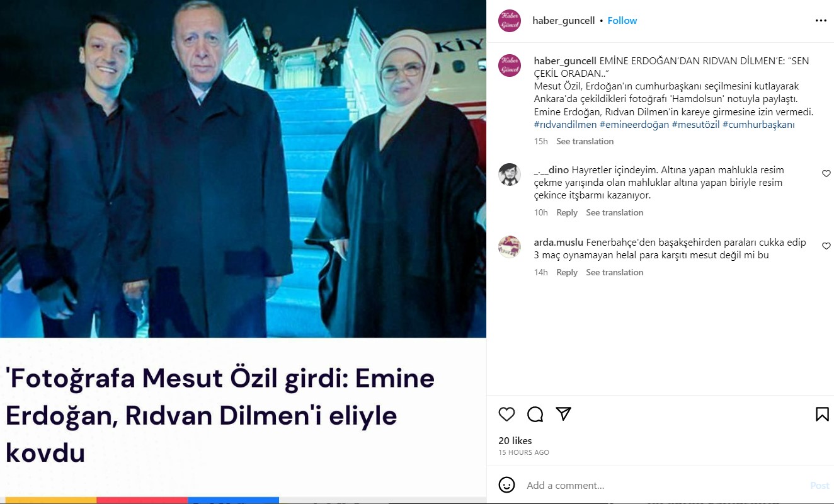Follow the haber_guncell account
Screen dimensions: 834x504
coord(622,21)
